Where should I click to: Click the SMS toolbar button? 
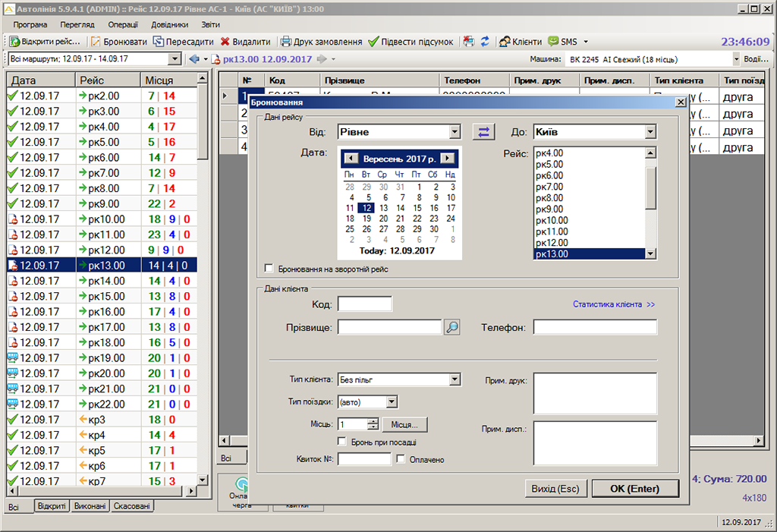click(563, 42)
